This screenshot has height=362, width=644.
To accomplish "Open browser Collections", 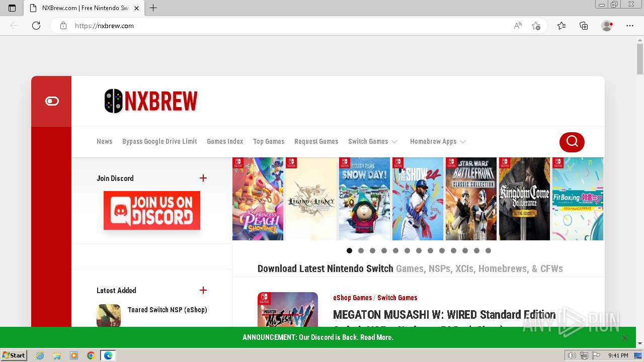I will click(x=584, y=26).
